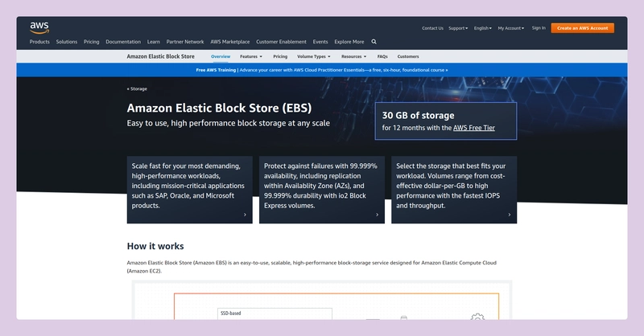
Task: Select the FAQs tab
Action: (x=382, y=56)
